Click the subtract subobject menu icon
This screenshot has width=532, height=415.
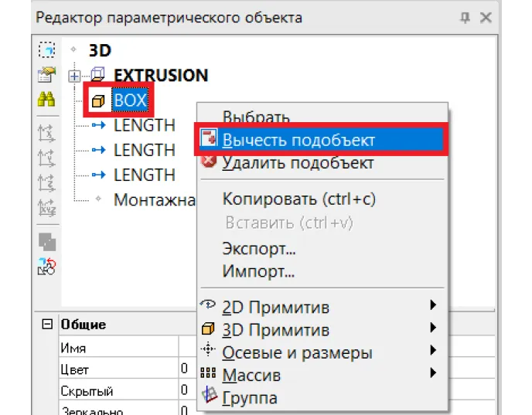(x=209, y=138)
